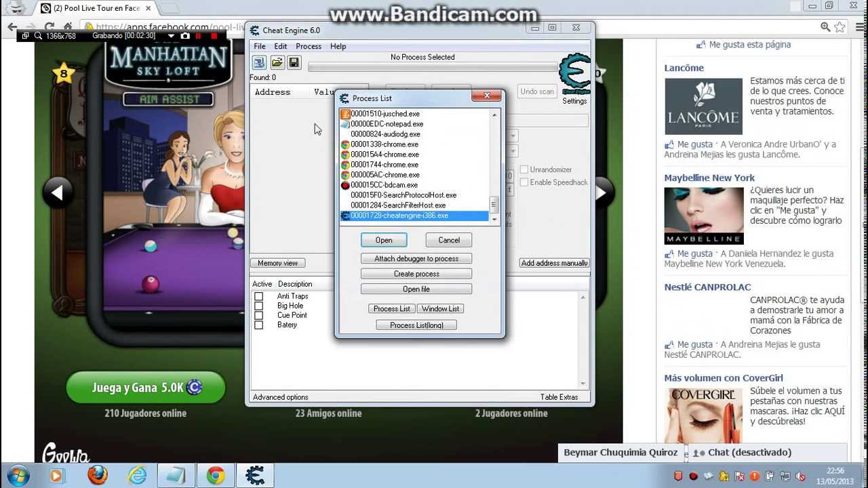
Task: Open the Edit menu in Cheat Engine
Action: (x=281, y=46)
